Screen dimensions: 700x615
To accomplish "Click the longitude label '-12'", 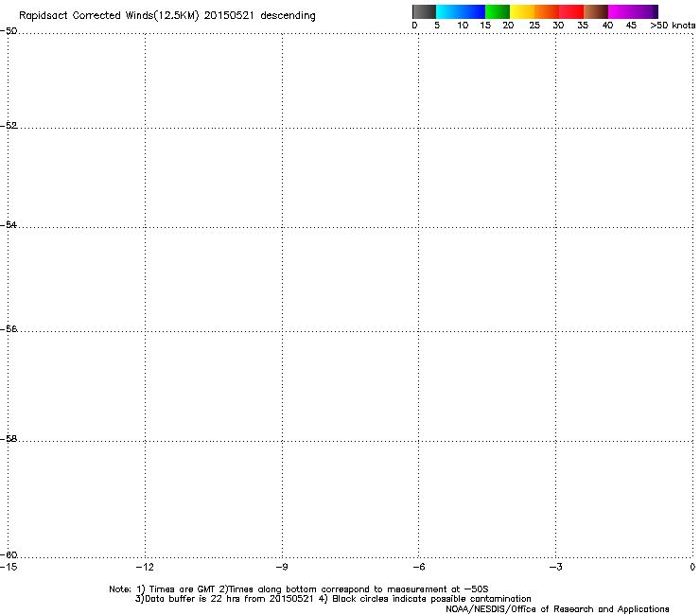I will [145, 567].
